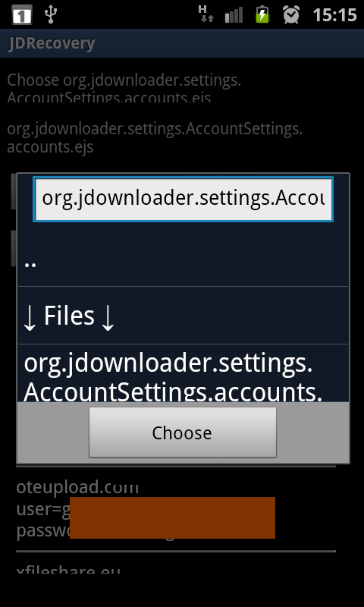The width and height of the screenshot is (364, 607).
Task: Select the oteupload.com account entry
Action: (x=176, y=508)
